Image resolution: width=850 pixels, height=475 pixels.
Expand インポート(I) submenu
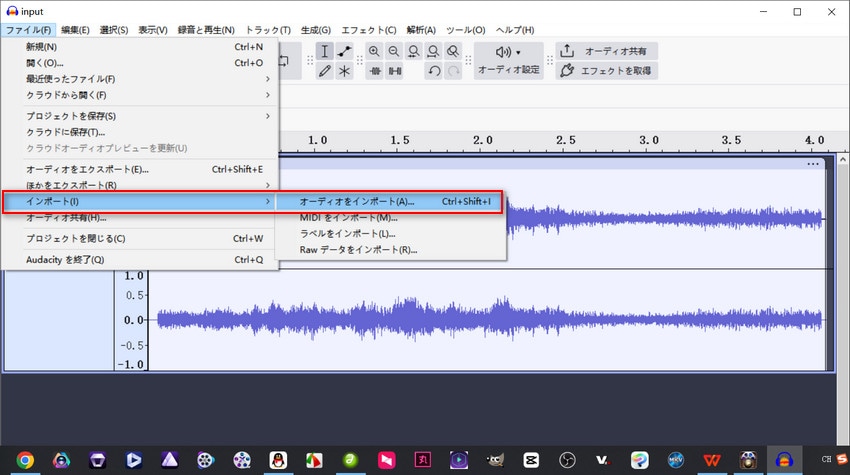tap(140, 201)
